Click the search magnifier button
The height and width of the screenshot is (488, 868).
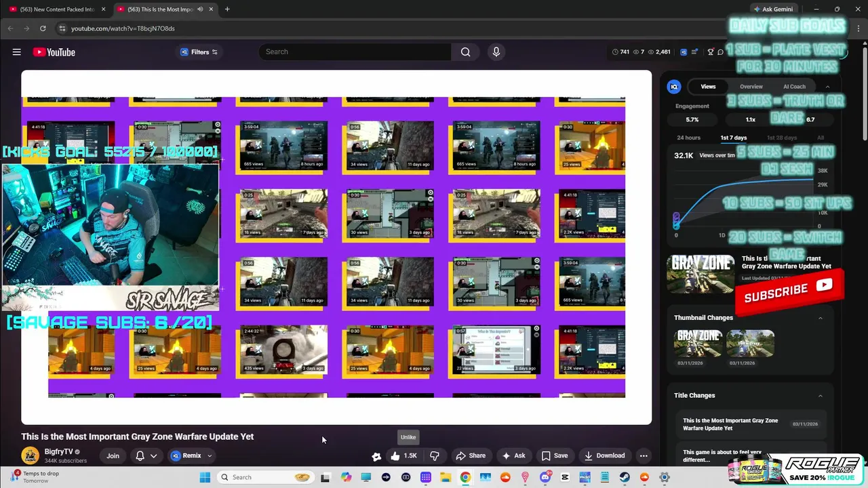465,52
